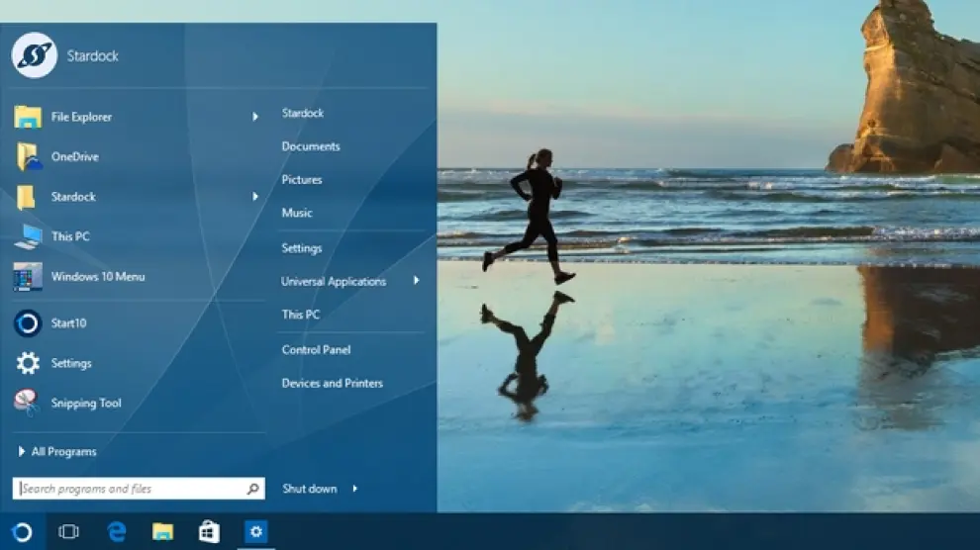Screen dimensions: 980x550
Task: Open This PC in left pinned list
Action: pos(28,236)
